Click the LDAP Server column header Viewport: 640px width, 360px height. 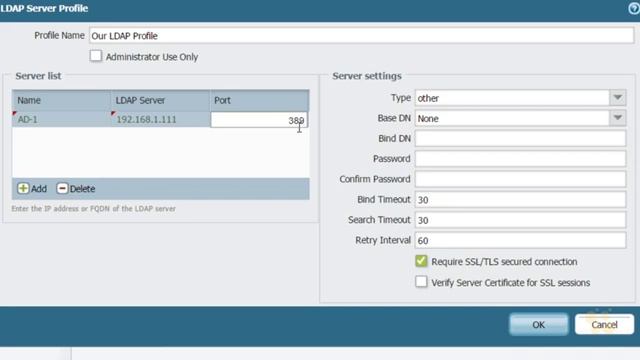(160, 100)
